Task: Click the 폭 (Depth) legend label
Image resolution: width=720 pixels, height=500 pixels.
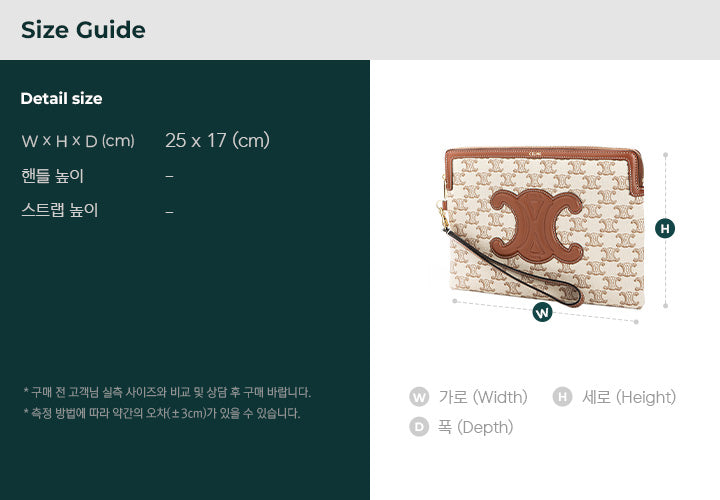Action: click(475, 427)
